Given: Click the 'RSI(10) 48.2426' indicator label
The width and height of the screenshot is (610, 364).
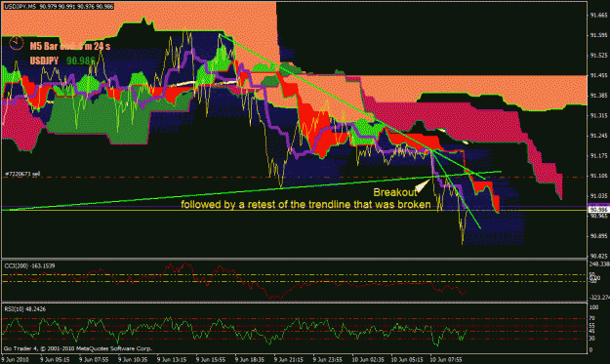Looking at the screenshot, I should coord(25,309).
